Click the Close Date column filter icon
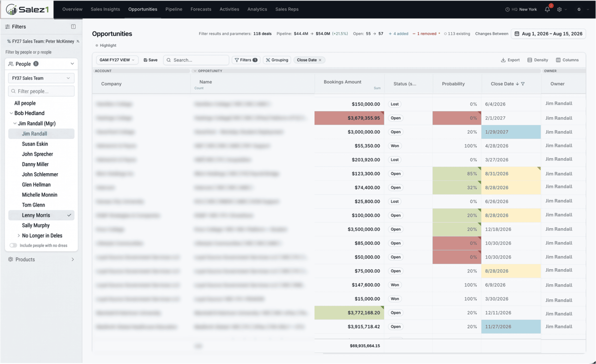This screenshot has width=596, height=364. click(523, 84)
